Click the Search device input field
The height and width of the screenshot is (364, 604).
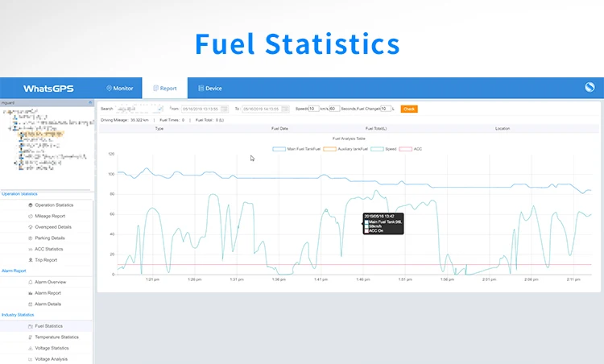click(x=139, y=109)
